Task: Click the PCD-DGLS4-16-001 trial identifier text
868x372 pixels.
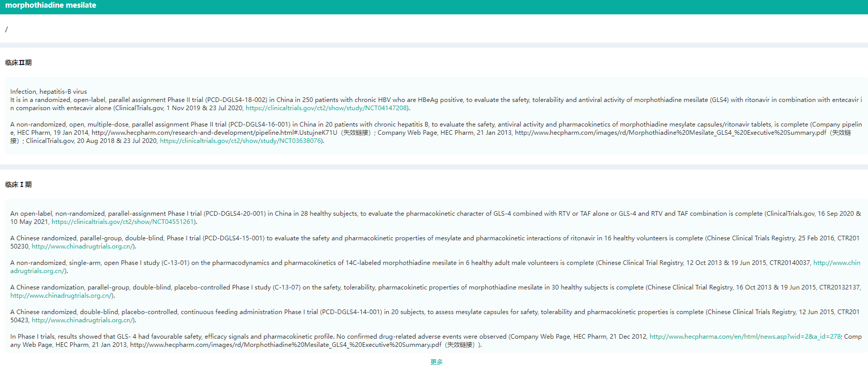Action: pyautogui.click(x=259, y=125)
